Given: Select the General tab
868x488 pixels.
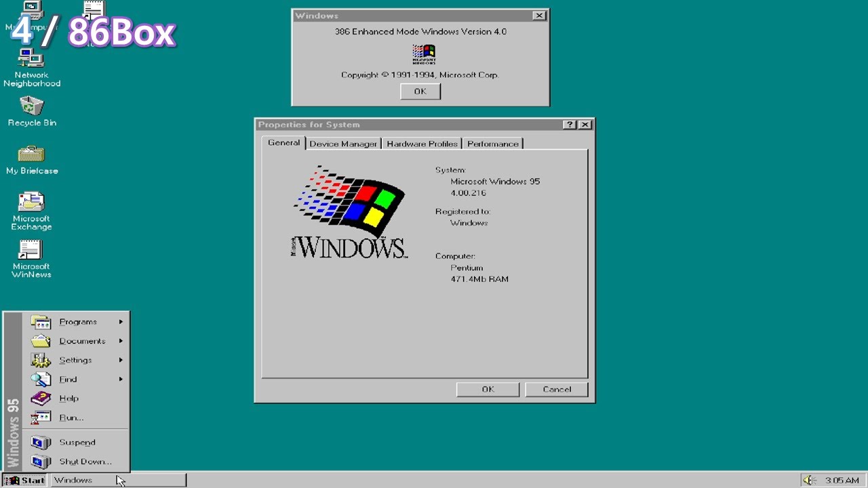Looking at the screenshot, I should [283, 143].
